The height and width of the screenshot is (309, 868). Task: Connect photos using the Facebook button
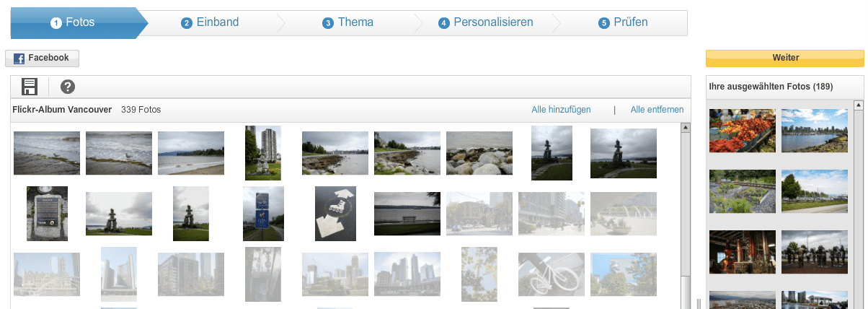[x=42, y=58]
